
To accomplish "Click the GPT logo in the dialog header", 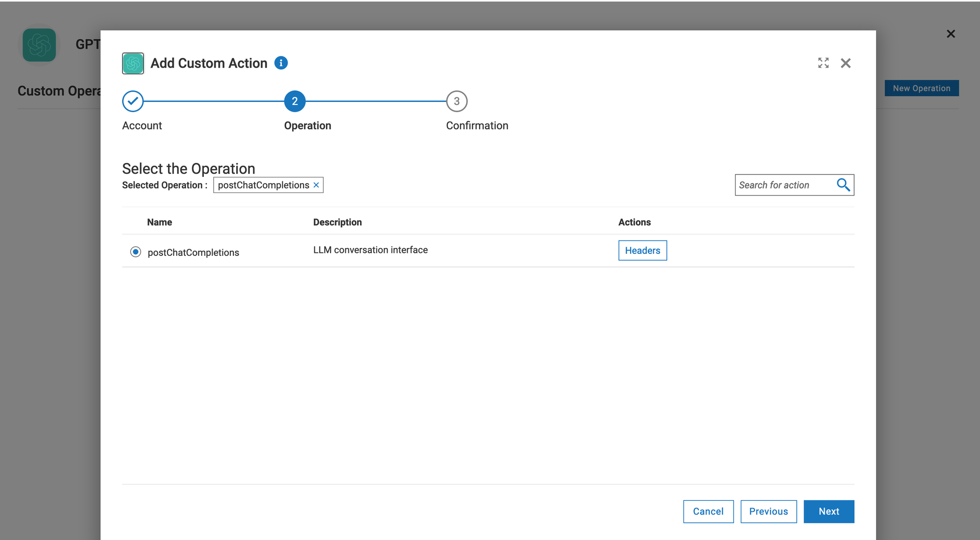I will [x=133, y=63].
